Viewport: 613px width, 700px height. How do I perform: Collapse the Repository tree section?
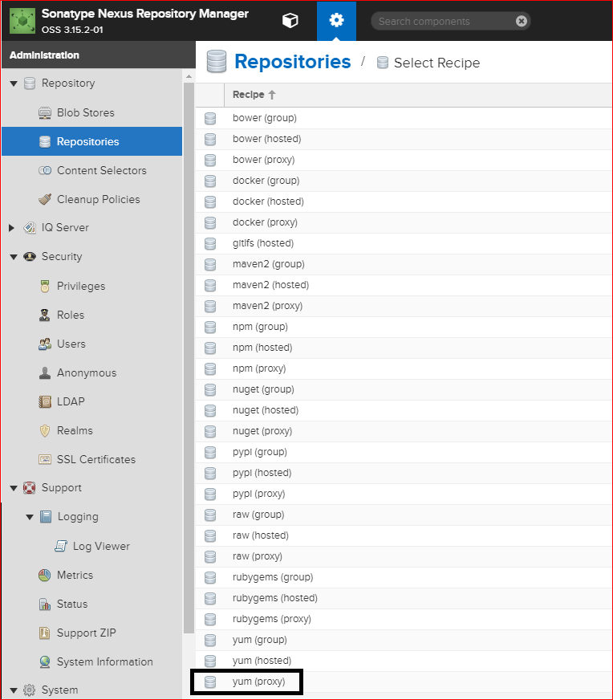[14, 83]
